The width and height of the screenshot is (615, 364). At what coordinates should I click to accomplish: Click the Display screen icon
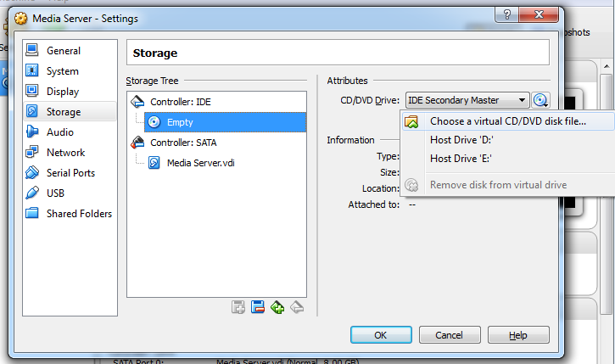(31, 91)
